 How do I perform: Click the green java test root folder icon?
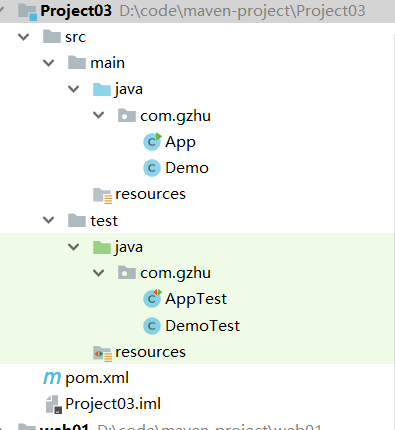pyautogui.click(x=102, y=247)
